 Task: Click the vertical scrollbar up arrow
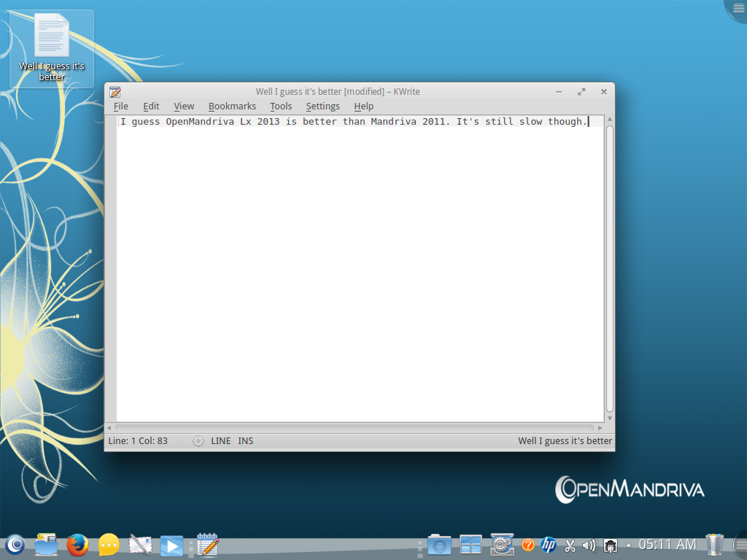pos(610,120)
